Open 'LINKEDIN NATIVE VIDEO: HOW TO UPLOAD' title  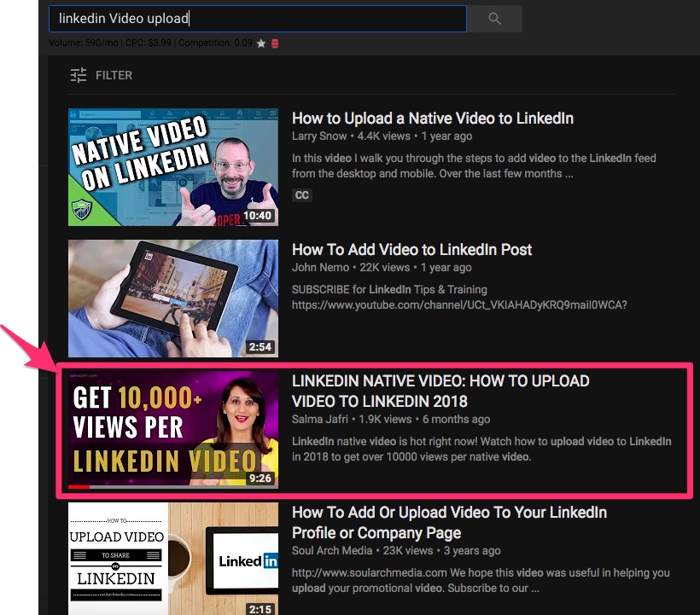(440, 392)
